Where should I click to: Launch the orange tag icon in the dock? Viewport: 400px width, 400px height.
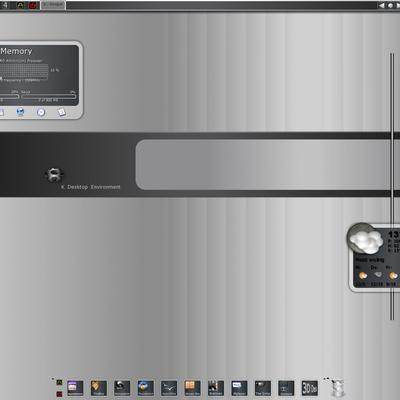click(99, 388)
